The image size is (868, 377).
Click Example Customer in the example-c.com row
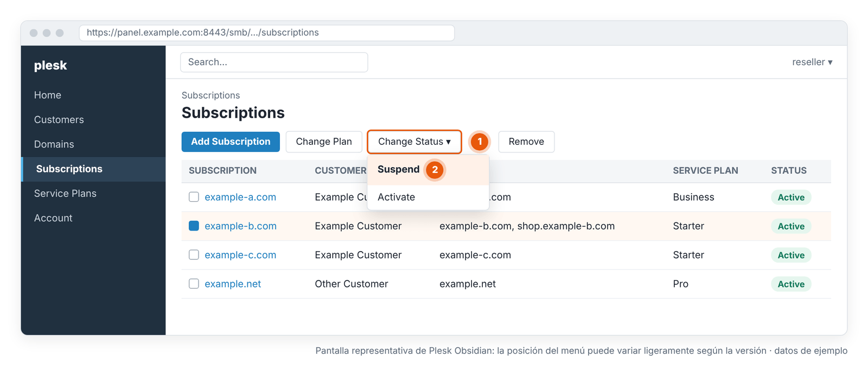click(x=358, y=255)
